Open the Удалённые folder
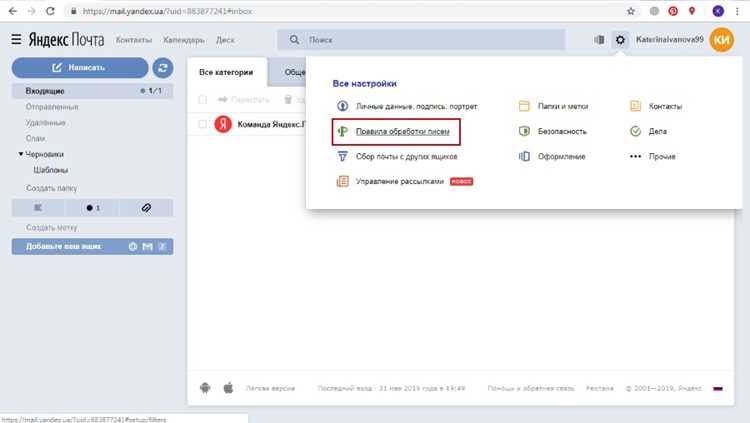Image resolution: width=750 pixels, height=423 pixels. tap(45, 123)
